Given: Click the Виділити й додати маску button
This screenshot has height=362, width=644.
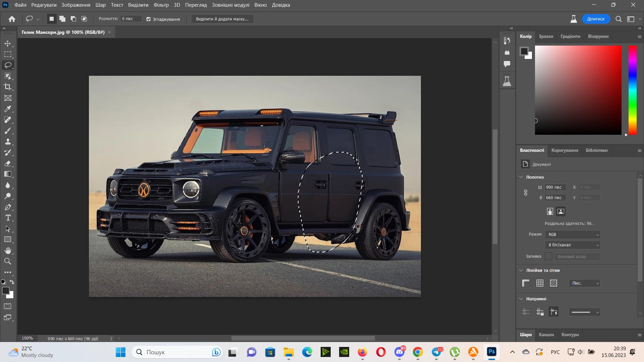Looking at the screenshot, I should (222, 19).
